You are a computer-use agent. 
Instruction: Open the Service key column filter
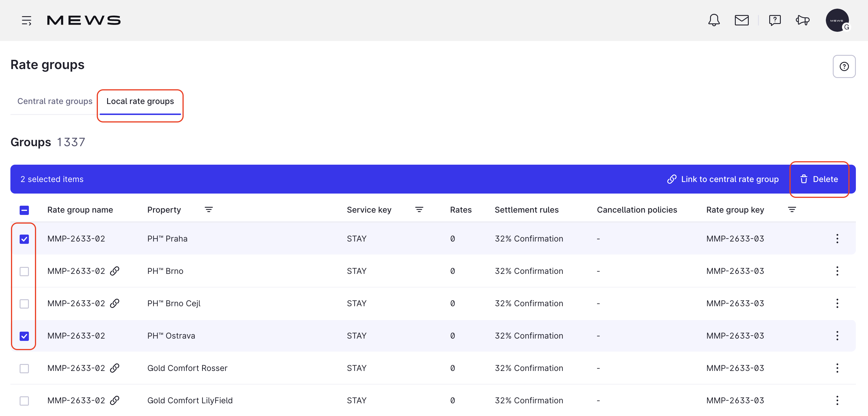419,210
